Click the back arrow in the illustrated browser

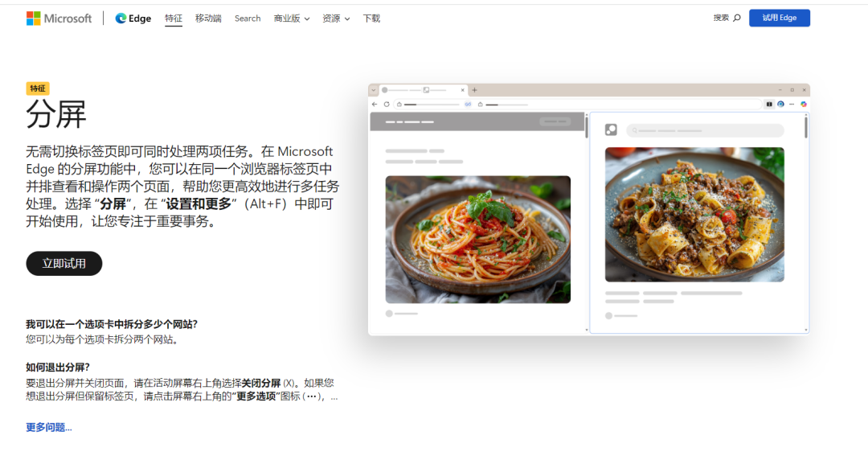(375, 105)
